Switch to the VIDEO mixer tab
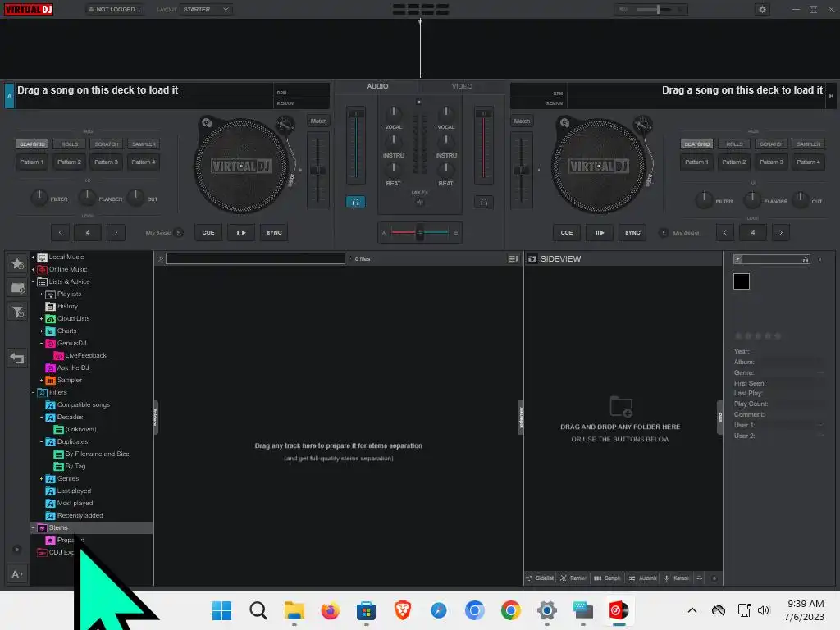 point(462,86)
